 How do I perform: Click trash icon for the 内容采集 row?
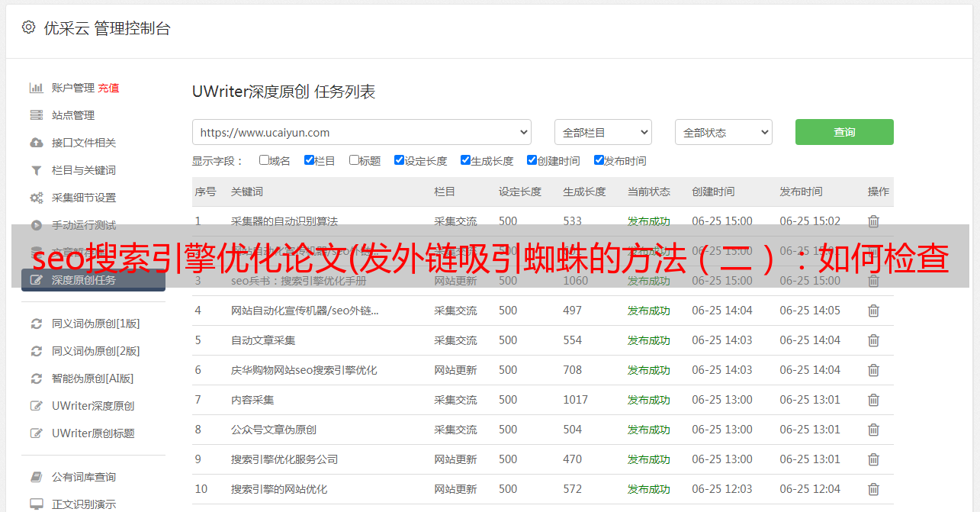tap(873, 400)
